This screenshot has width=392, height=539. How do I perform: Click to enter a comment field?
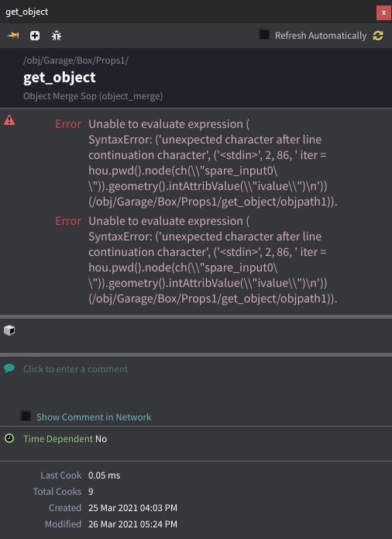pyautogui.click(x=75, y=369)
